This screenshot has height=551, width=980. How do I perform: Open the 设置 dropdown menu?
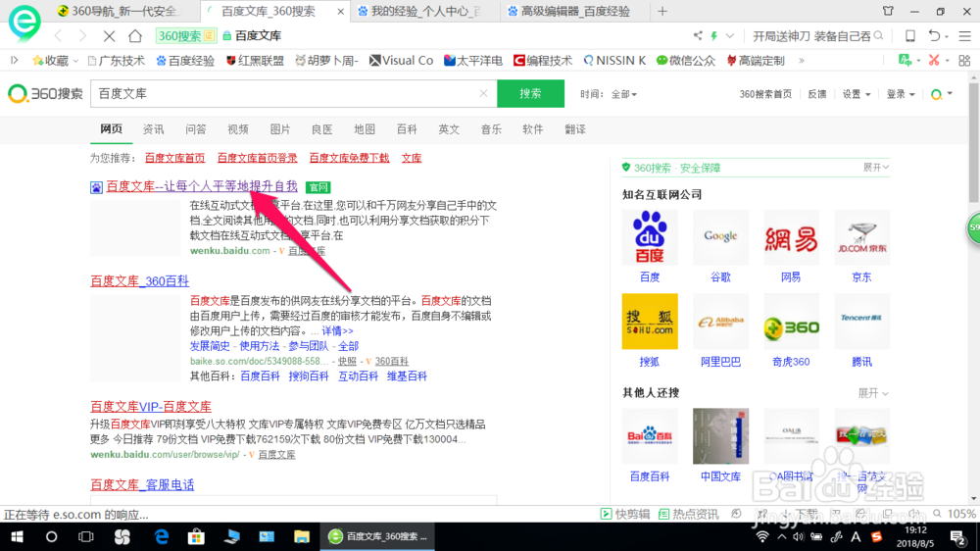coord(857,94)
